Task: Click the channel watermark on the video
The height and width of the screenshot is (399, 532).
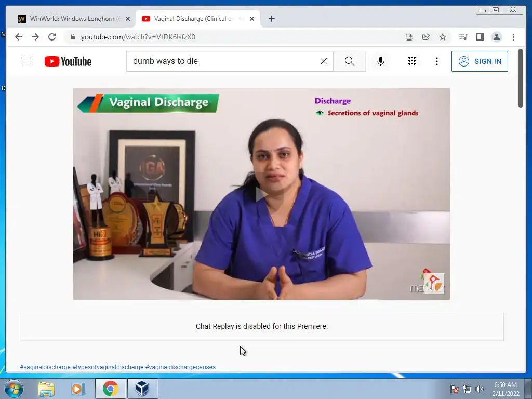Action: [x=434, y=284]
